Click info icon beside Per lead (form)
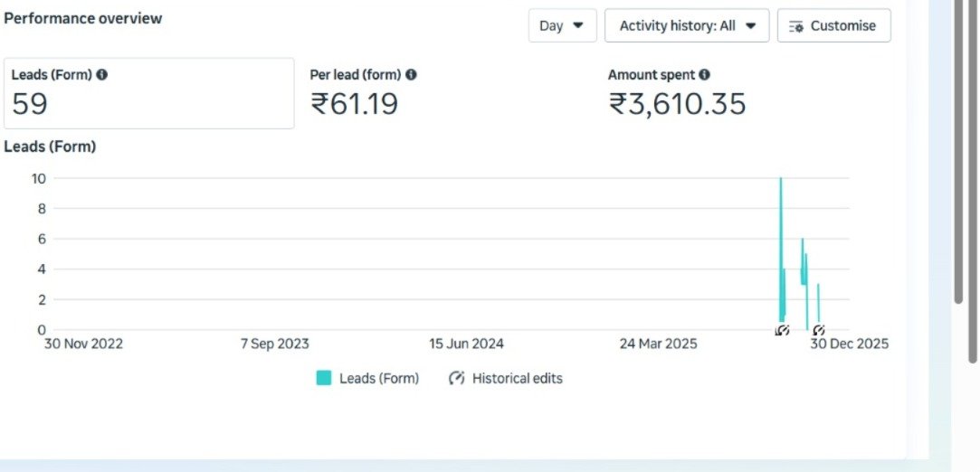This screenshot has height=472, width=980. (x=411, y=75)
